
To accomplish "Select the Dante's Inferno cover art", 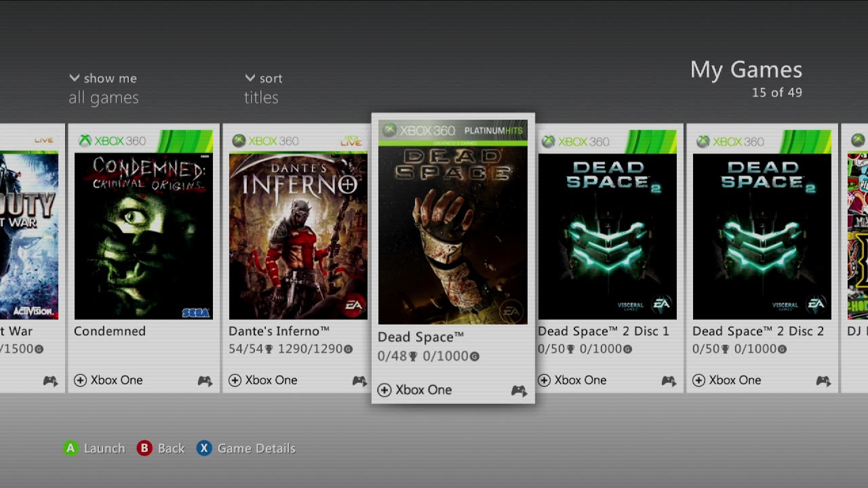I will [298, 236].
